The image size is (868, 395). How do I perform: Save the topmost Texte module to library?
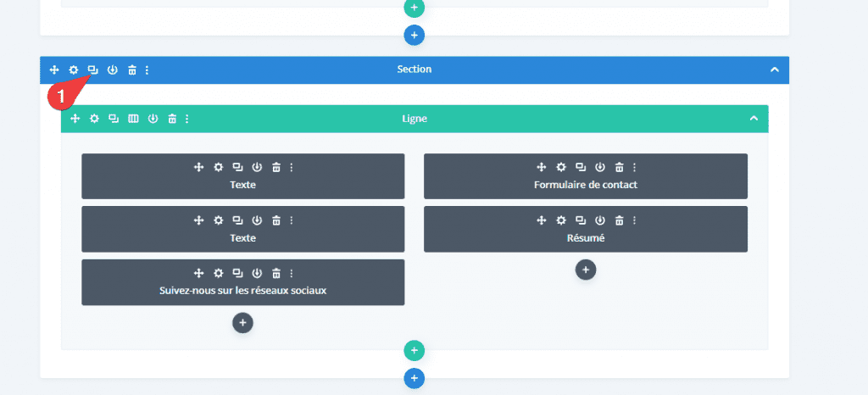click(257, 167)
